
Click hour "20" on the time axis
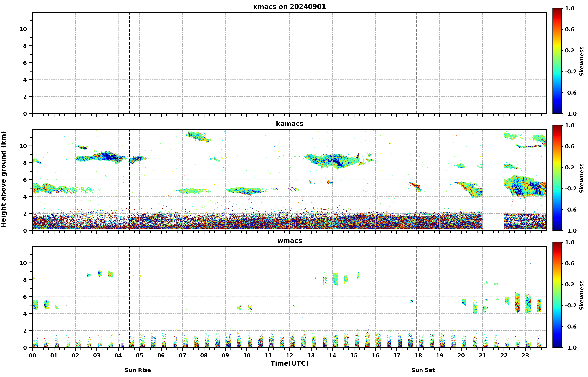(461, 355)
